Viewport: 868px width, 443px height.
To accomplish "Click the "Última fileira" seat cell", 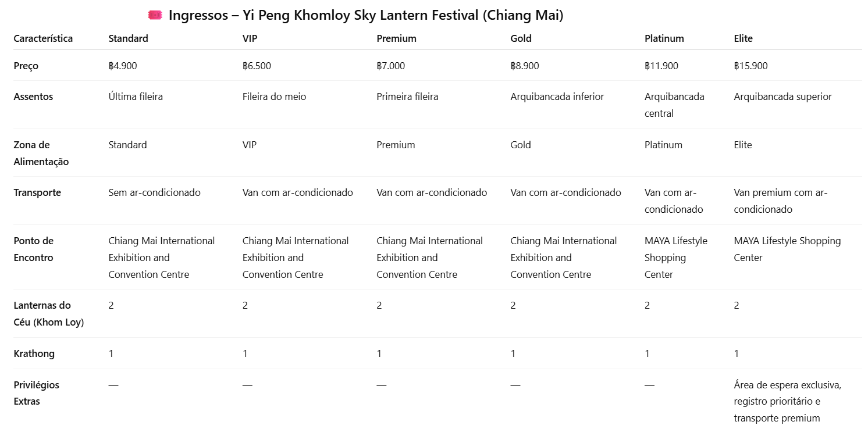I will point(136,97).
